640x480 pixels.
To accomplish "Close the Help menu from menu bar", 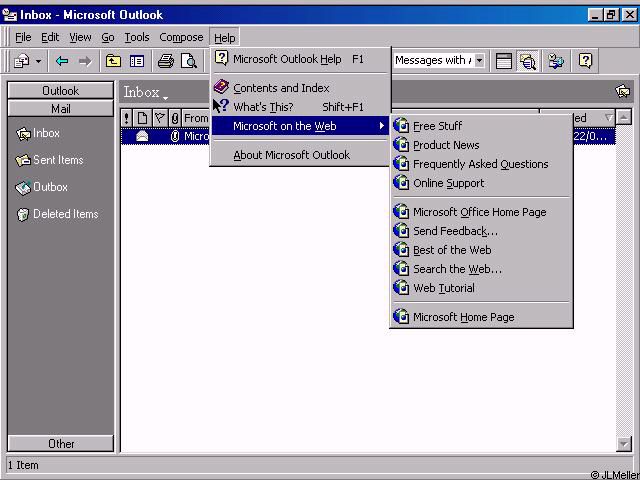I will (224, 38).
